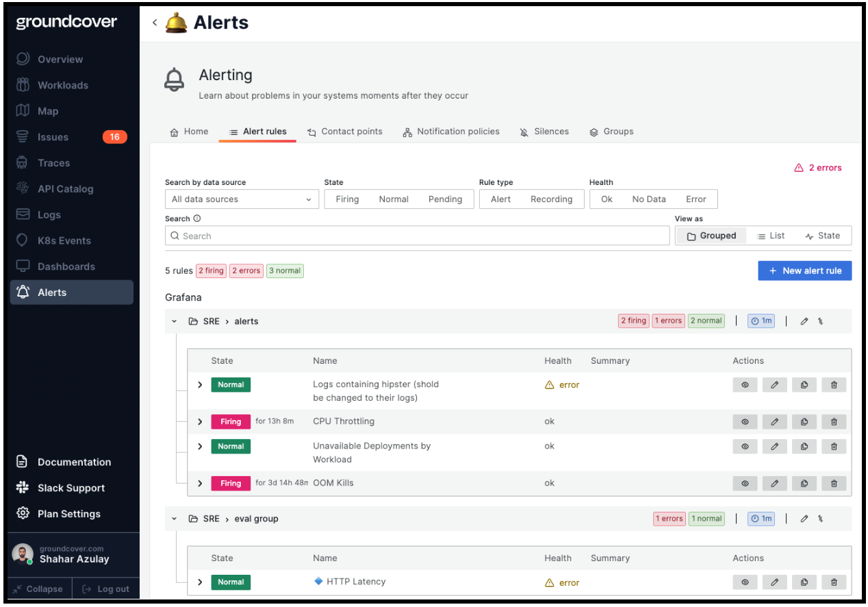Select the Firing state filter
868x607 pixels.
pyautogui.click(x=347, y=199)
